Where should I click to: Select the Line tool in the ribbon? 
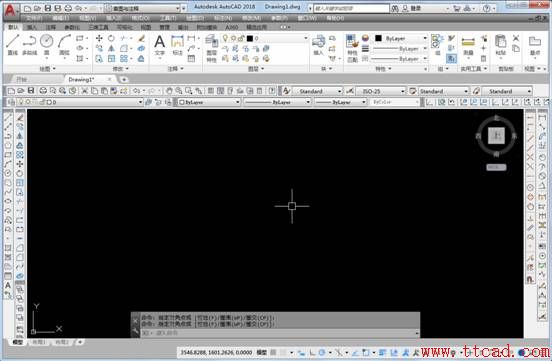13,44
